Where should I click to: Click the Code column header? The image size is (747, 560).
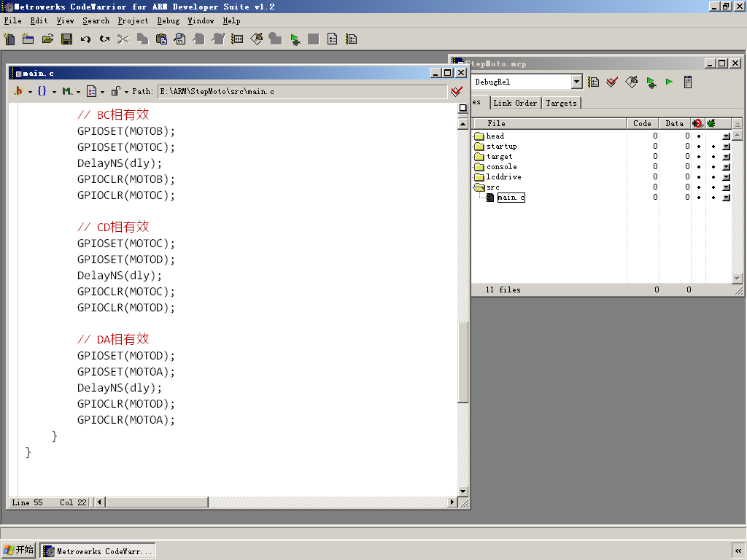tap(642, 123)
